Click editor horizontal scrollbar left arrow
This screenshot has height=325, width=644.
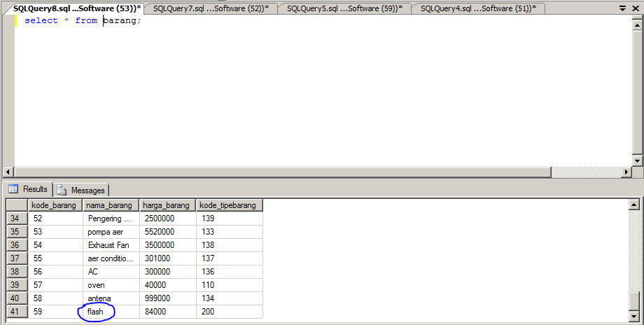pos(8,172)
